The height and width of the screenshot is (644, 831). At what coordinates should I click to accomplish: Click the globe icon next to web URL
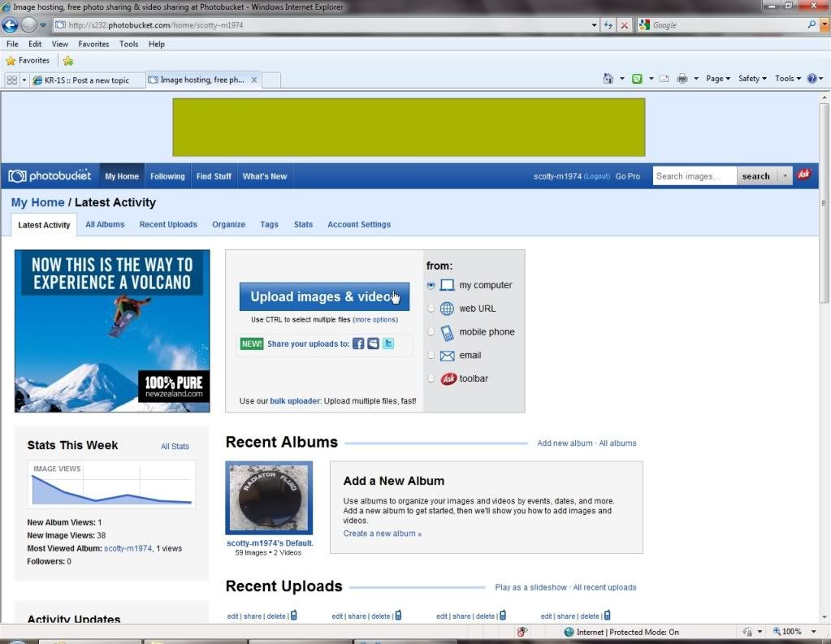[448, 309]
